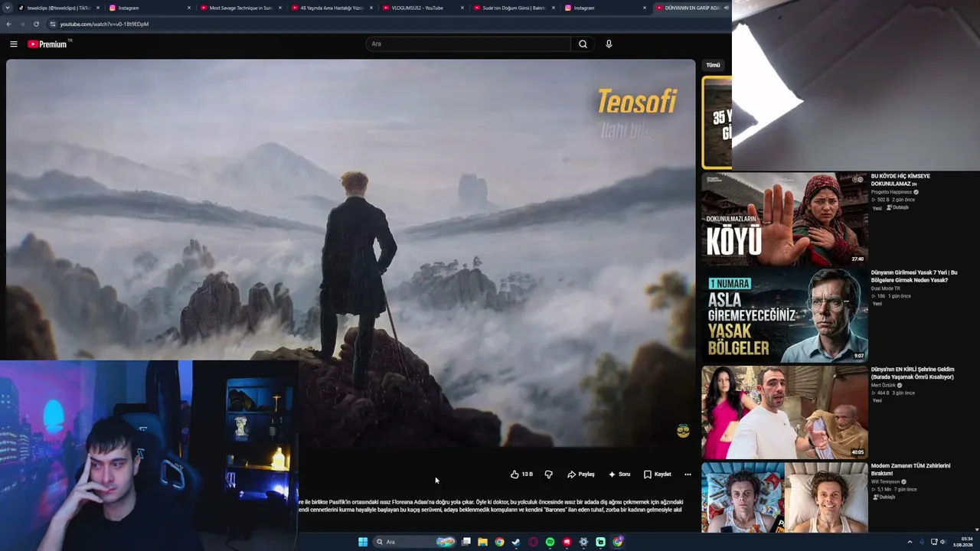Screen dimensions: 980x551
Task: Focus the YouTube Ara search field
Action: pos(468,44)
